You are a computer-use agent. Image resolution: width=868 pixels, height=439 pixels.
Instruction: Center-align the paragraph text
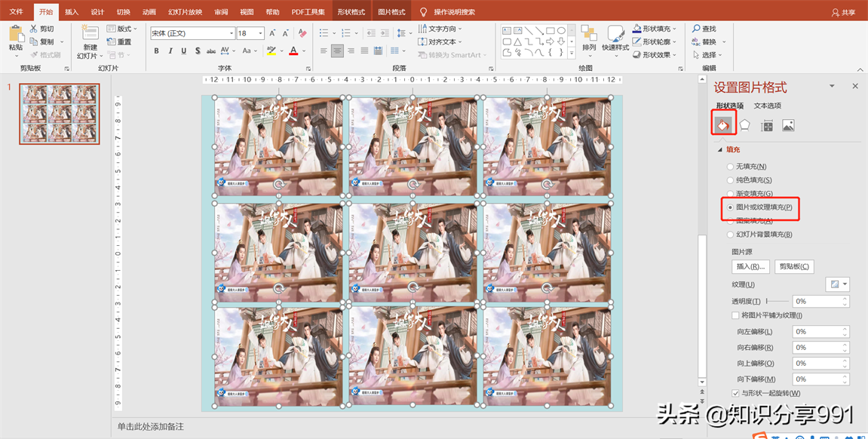click(x=337, y=51)
